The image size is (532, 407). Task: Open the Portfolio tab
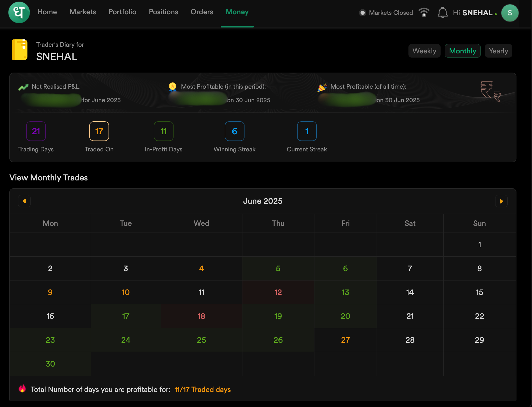(x=122, y=12)
